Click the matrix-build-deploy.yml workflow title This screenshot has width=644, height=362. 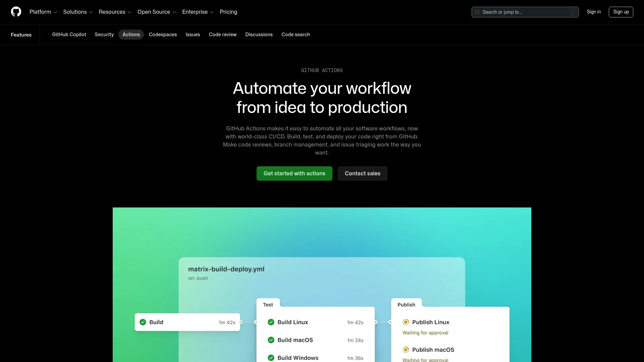pyautogui.click(x=226, y=269)
